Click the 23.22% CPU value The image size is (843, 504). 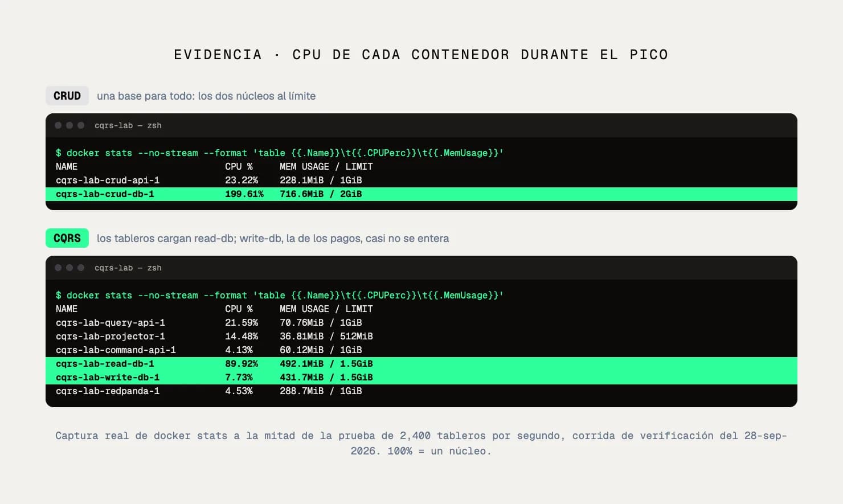coord(242,180)
